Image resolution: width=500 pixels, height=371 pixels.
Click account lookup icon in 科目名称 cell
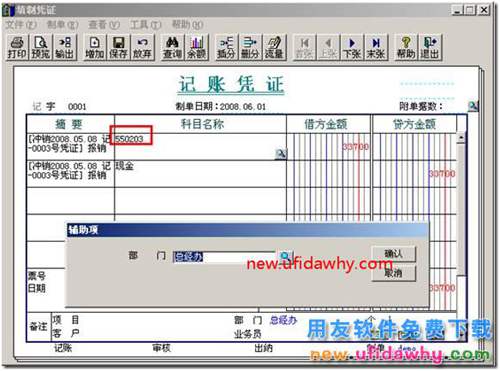pos(281,154)
